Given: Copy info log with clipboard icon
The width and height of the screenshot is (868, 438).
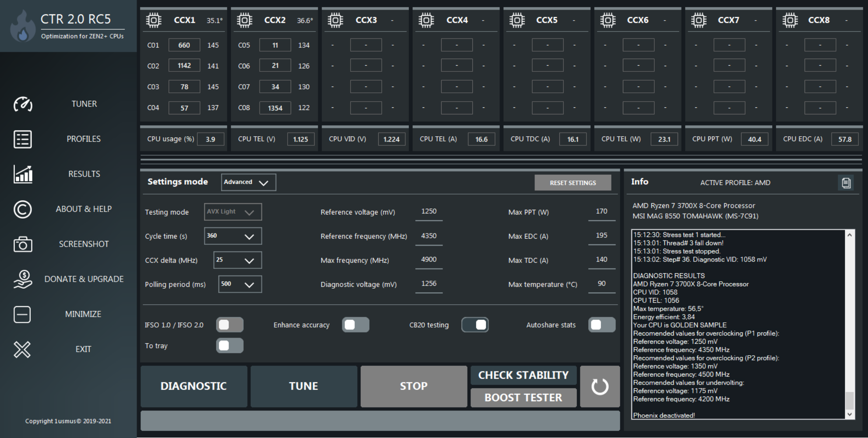Looking at the screenshot, I should 846,183.
